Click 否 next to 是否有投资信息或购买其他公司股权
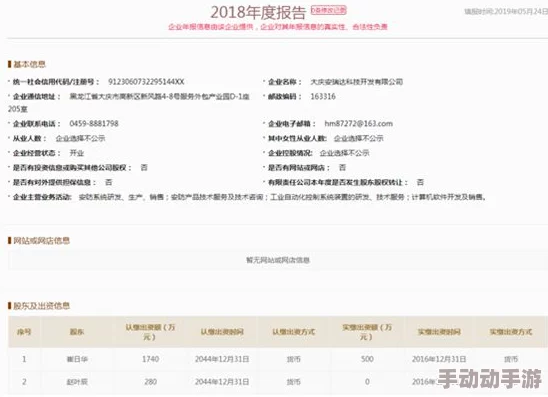The image size is (548, 397). point(144,168)
